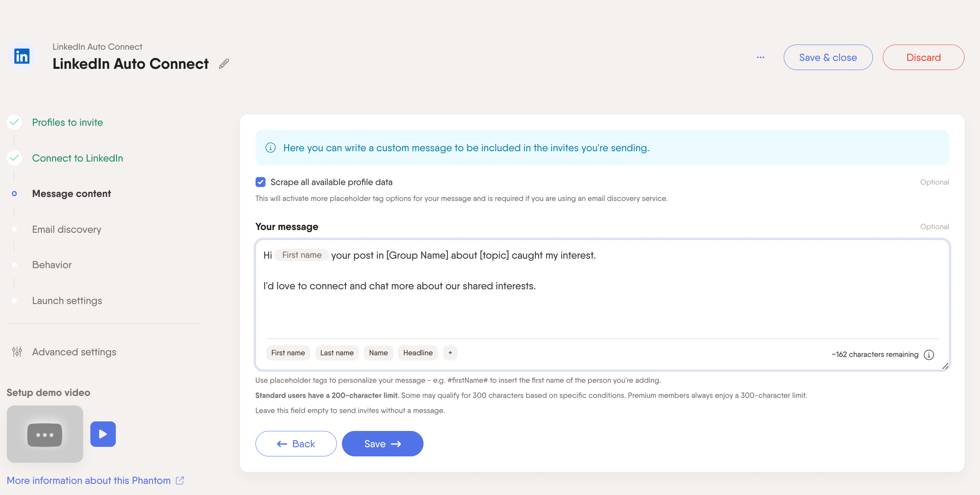Viewport: 980px width, 495px height.
Task: Click the 'Setup demo video' heading
Action: (49, 393)
